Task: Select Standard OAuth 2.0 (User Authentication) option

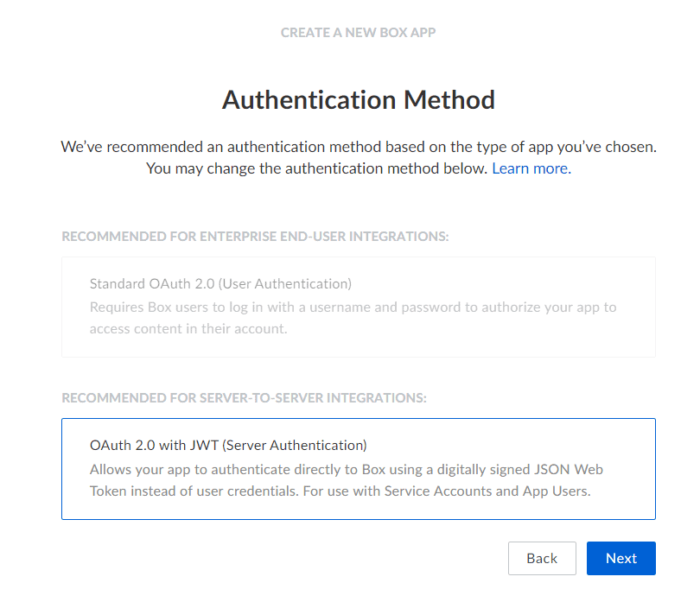Action: pos(359,307)
